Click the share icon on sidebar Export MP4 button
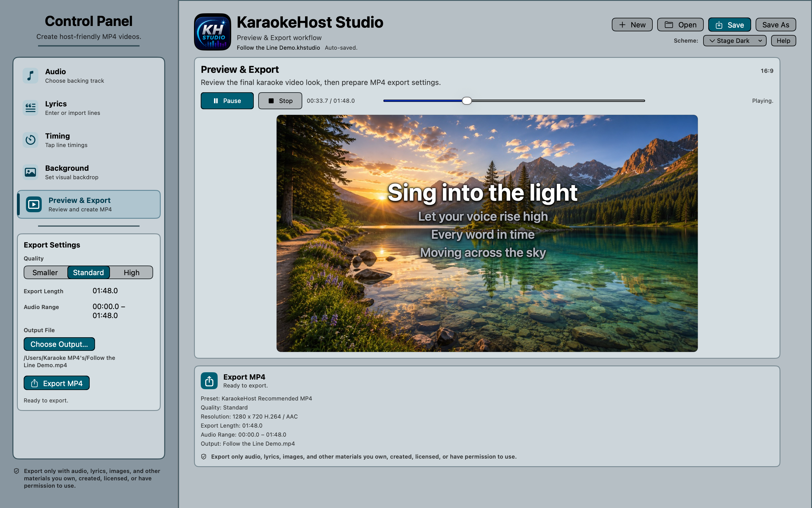This screenshot has height=508, width=812. (34, 383)
